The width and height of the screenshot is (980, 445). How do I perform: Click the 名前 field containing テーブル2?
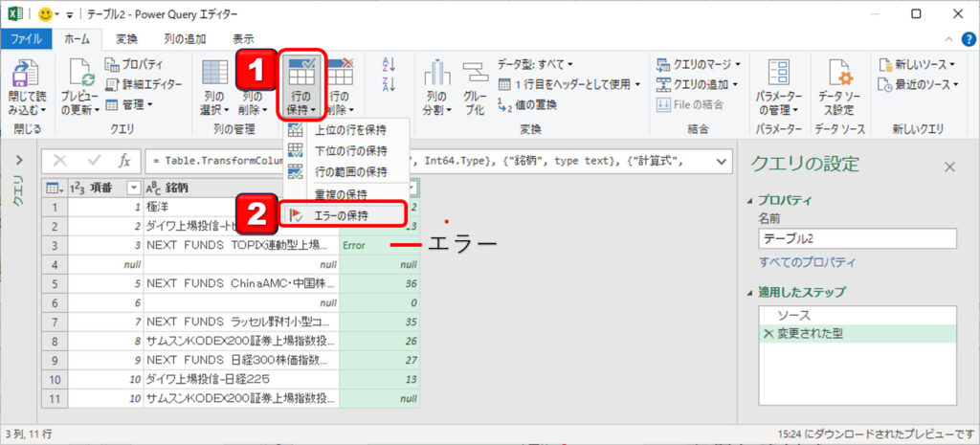[857, 238]
